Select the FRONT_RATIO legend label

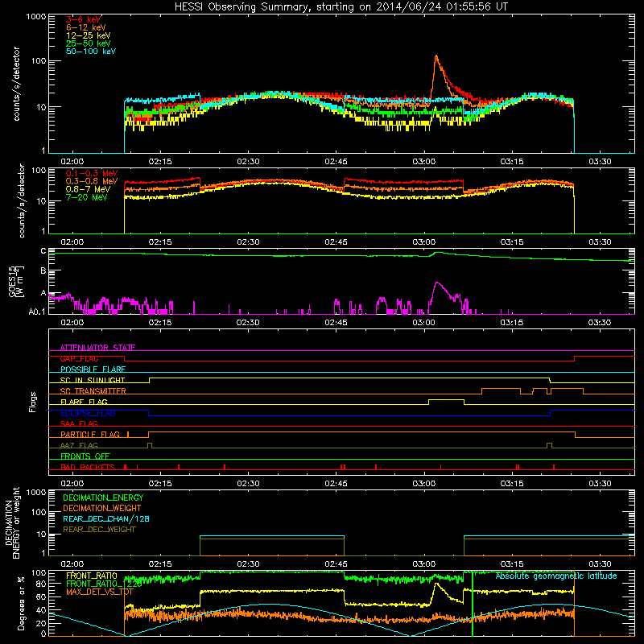click(x=92, y=576)
